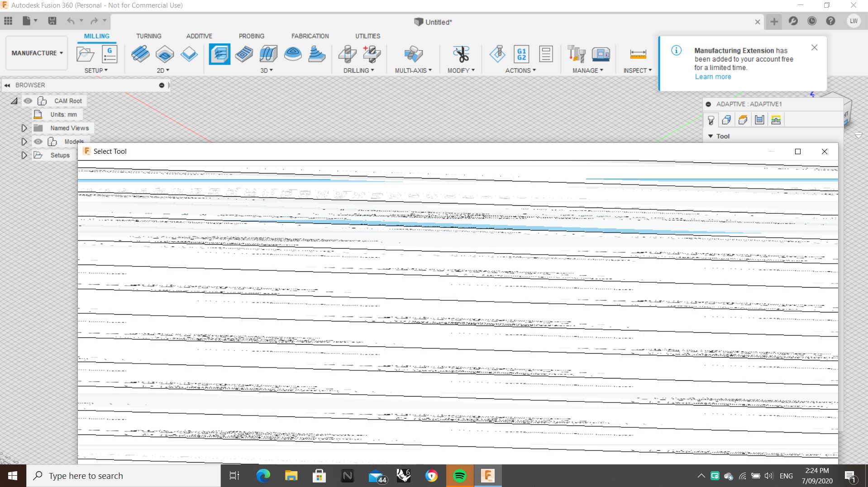868x487 pixels.
Task: Expand the Setups tree node
Action: pyautogui.click(x=24, y=155)
